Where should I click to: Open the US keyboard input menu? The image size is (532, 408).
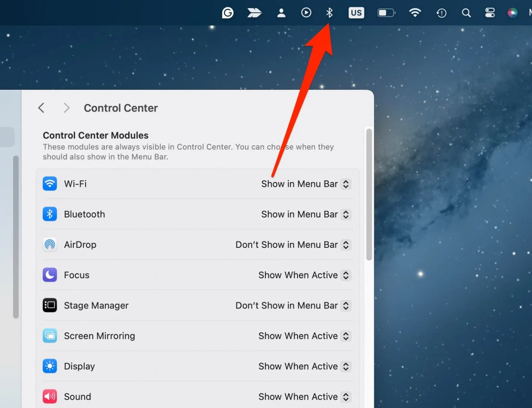(356, 13)
